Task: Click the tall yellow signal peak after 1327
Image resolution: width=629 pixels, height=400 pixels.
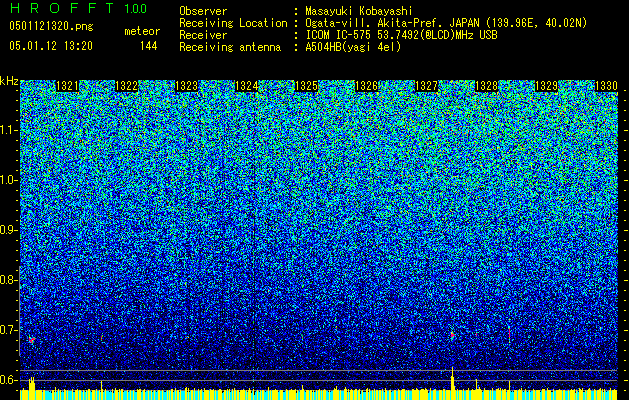Action: (453, 378)
